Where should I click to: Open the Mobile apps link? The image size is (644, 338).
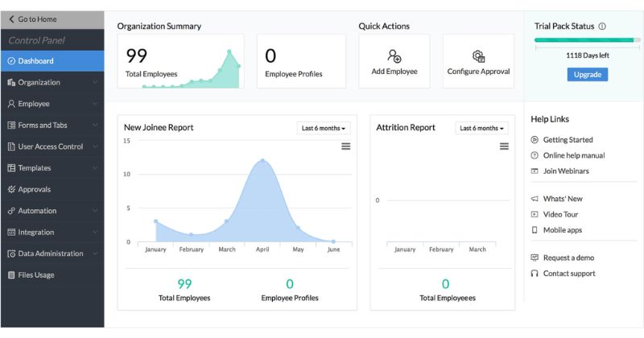click(562, 230)
